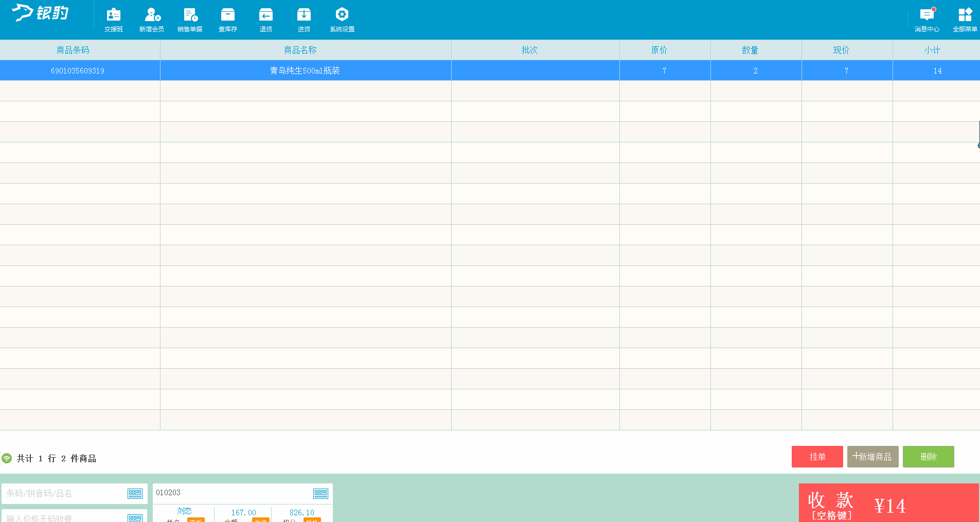Open keyboard for no-code price field
980x522 pixels.
(135, 518)
